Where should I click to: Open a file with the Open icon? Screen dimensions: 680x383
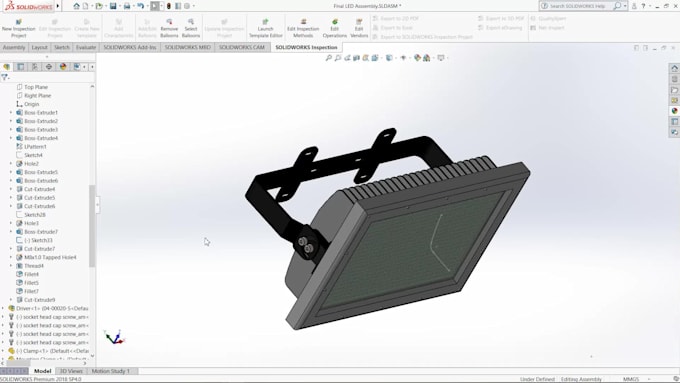pos(99,6)
